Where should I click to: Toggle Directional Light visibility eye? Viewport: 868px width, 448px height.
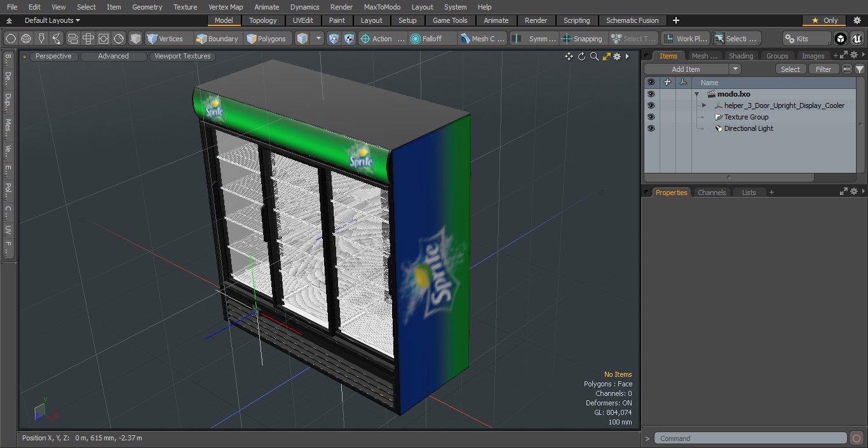(x=651, y=128)
